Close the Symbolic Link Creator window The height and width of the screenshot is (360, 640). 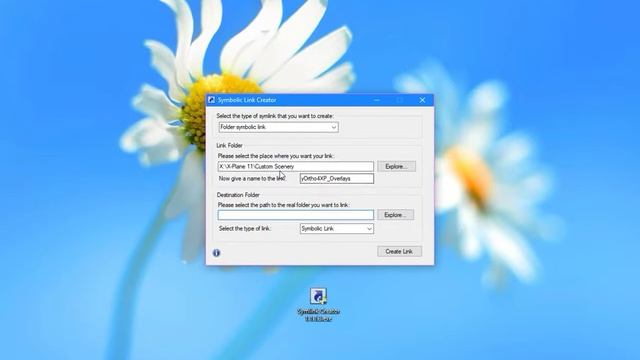click(422, 100)
